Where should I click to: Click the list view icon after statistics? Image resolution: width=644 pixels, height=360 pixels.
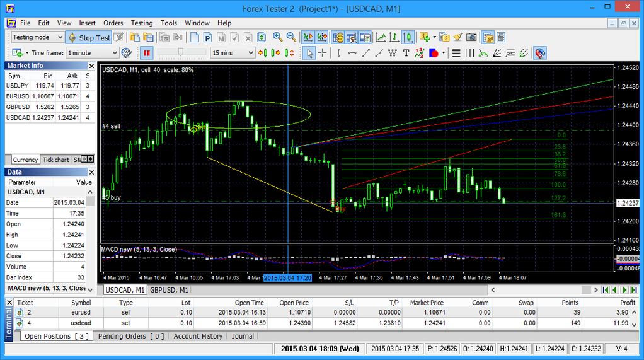[501, 37]
